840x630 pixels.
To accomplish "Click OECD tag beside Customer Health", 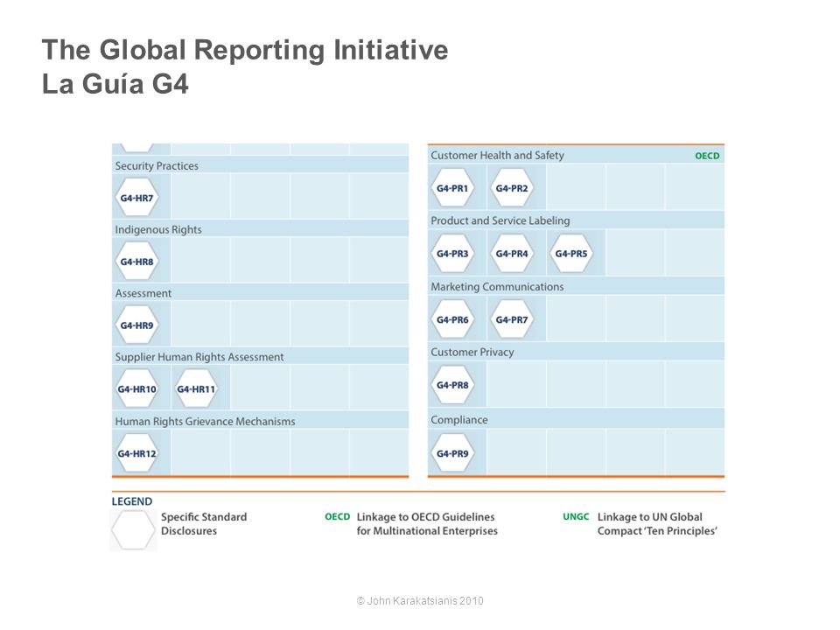I will [x=707, y=156].
